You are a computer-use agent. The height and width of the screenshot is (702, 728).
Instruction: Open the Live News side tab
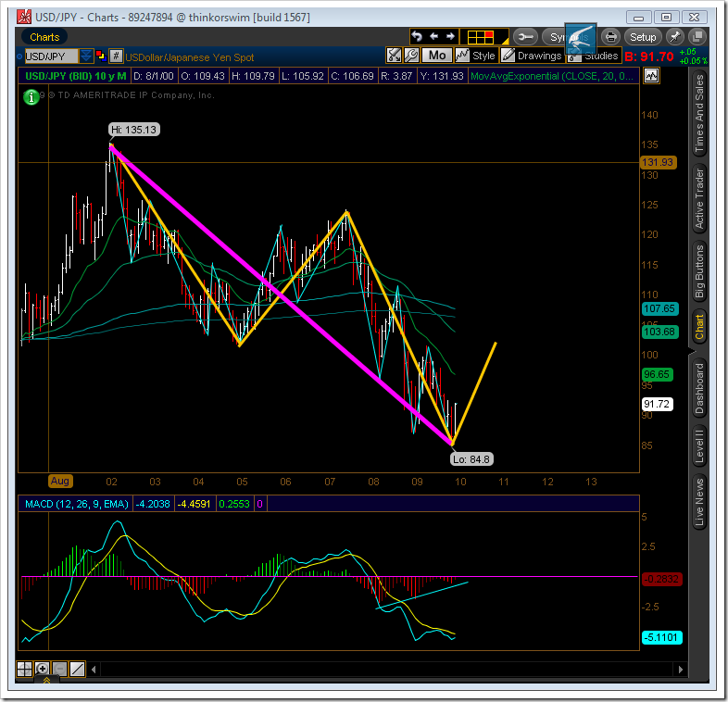(x=699, y=502)
